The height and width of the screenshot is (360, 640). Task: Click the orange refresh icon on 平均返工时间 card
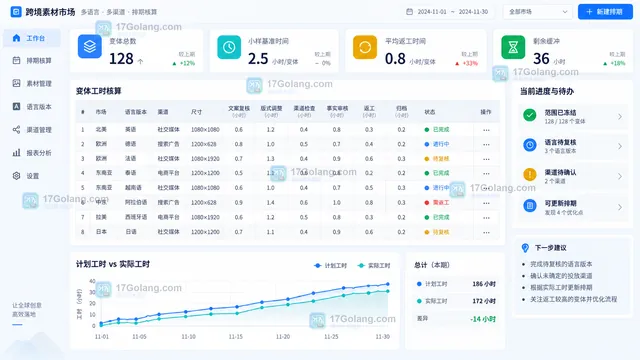pos(365,47)
